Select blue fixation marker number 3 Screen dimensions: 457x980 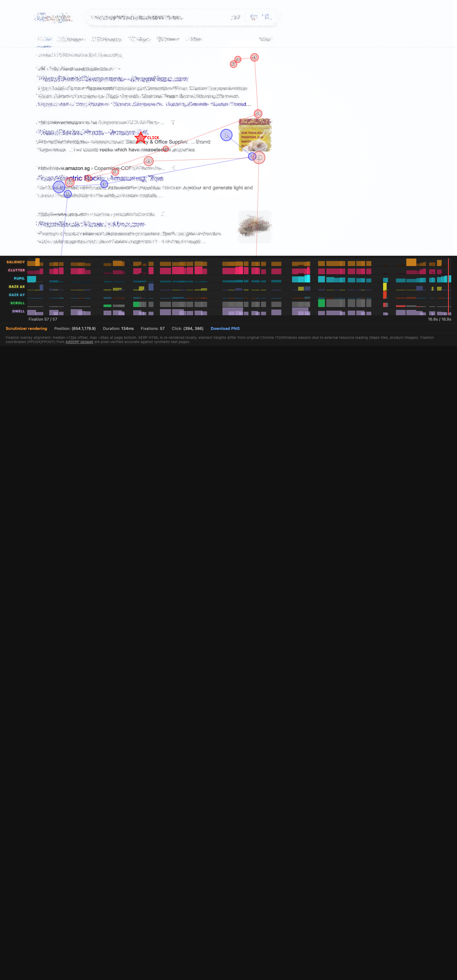tap(104, 184)
